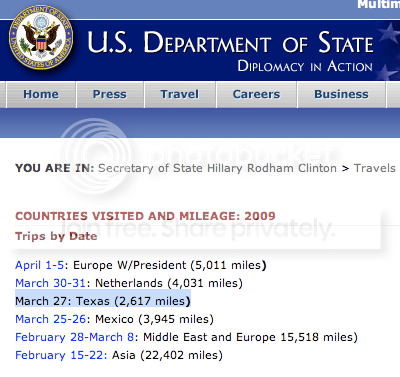Click the U.S. Department of State banner title
Viewport: 400px width, 377px height.
pyautogui.click(x=230, y=42)
